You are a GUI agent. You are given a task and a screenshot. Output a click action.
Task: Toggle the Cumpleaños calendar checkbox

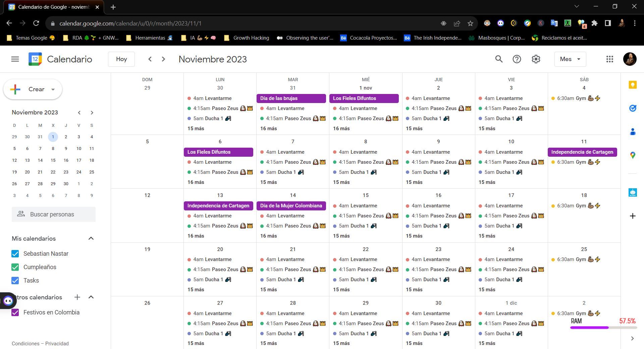point(15,267)
